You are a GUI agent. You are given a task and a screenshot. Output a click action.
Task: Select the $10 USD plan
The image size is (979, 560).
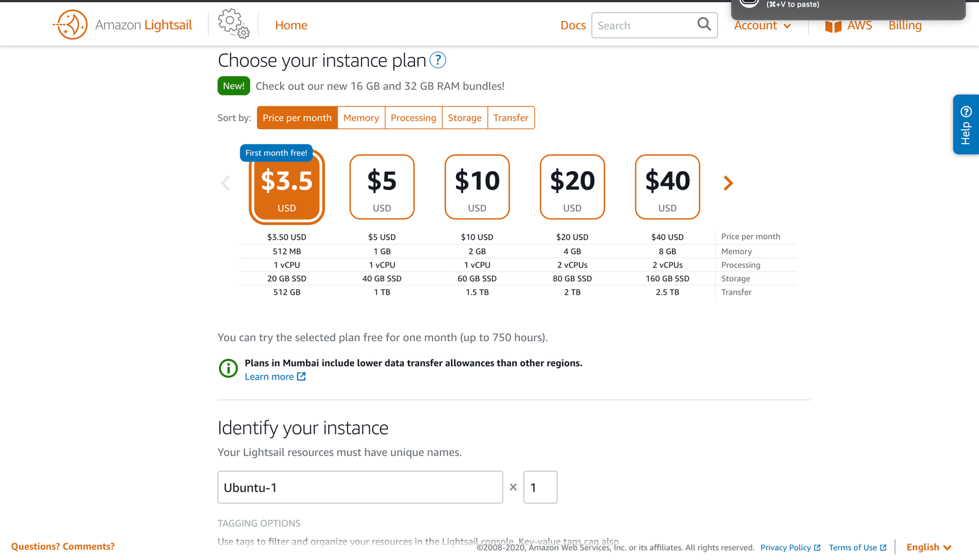477,187
